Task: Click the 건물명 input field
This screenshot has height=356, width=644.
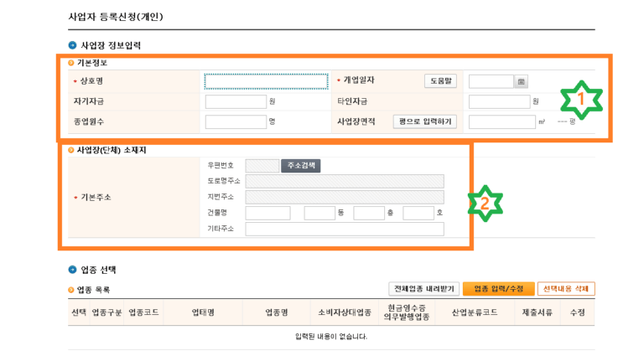Action: [267, 214]
